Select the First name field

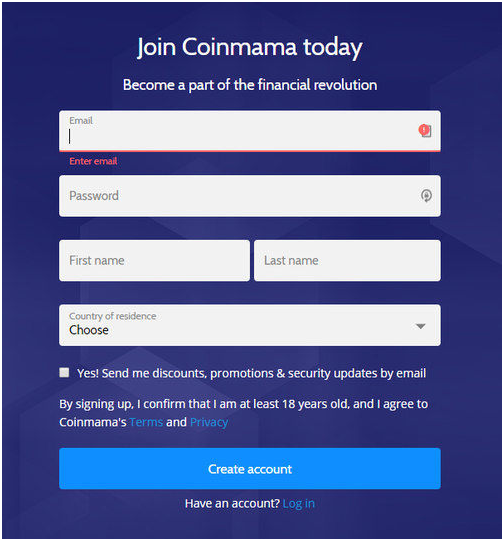click(x=154, y=260)
